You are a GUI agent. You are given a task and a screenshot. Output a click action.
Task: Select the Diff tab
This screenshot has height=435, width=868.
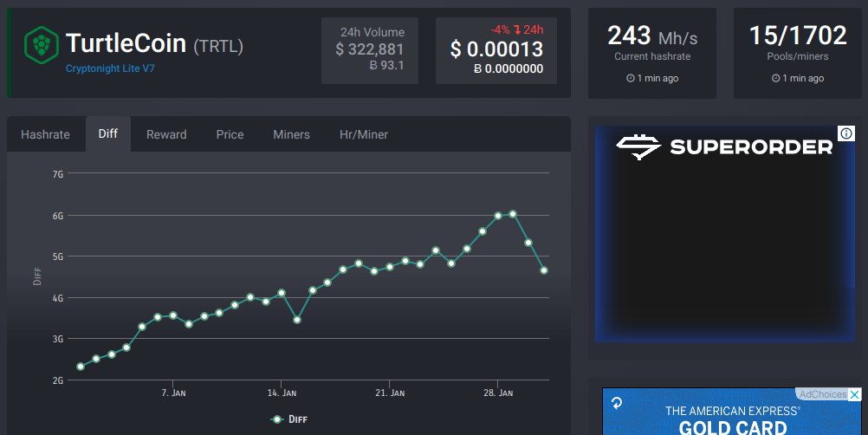click(x=108, y=133)
